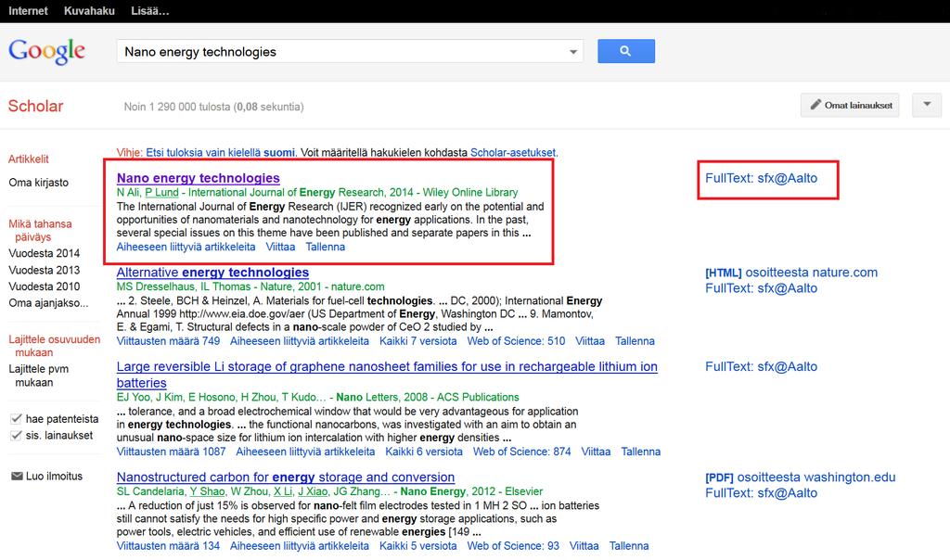950x560 pixels.
Task: Open [PDF] osoitteesta washington.edu link
Action: (801, 477)
